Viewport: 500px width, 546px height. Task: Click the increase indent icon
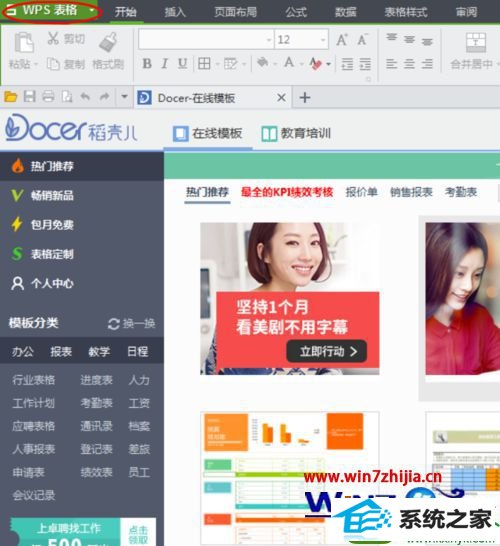(365, 64)
